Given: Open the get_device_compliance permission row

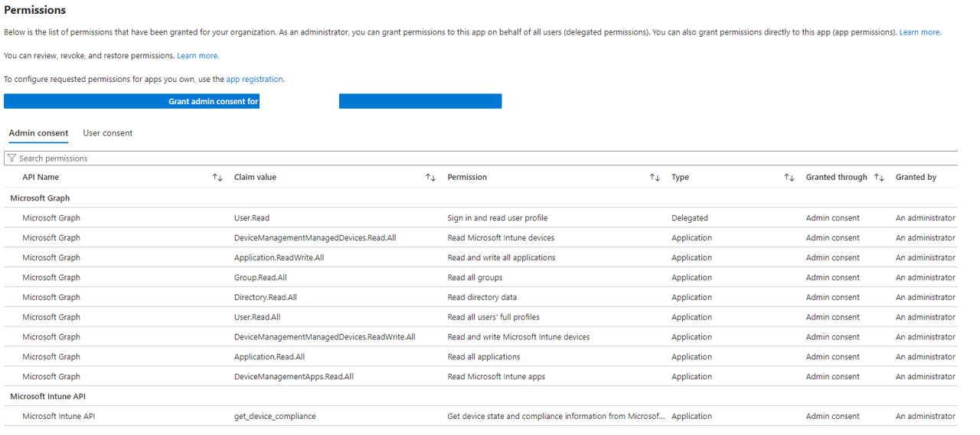Looking at the screenshot, I should (x=481, y=417).
